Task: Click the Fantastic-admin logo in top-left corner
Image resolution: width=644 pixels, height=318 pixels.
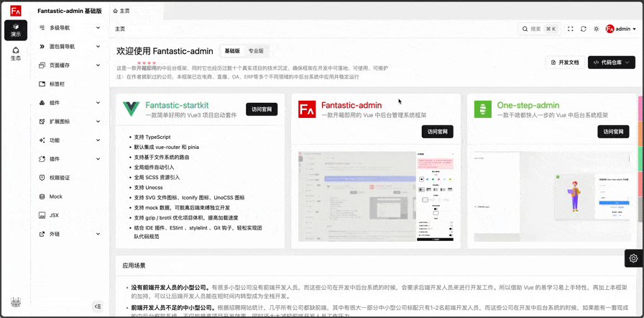Action: click(16, 11)
